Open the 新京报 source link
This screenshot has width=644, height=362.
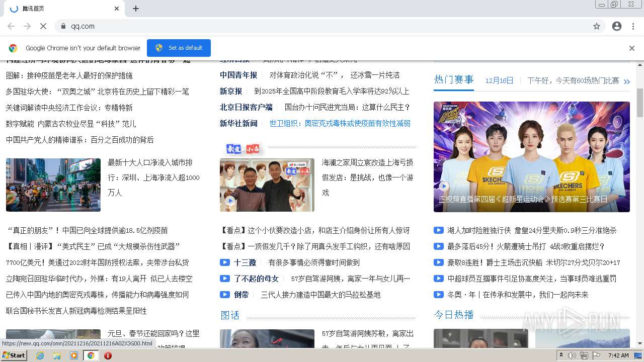(231, 91)
